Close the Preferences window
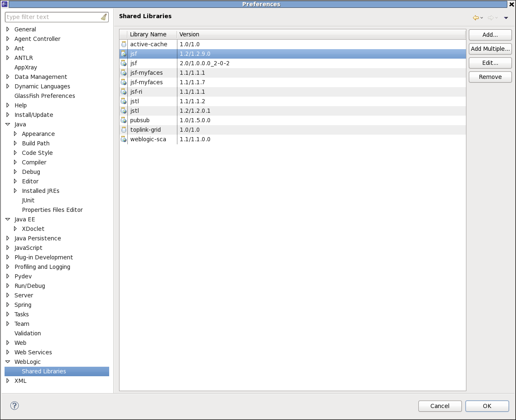Screen dimensions: 516x420 (x=511, y=4)
